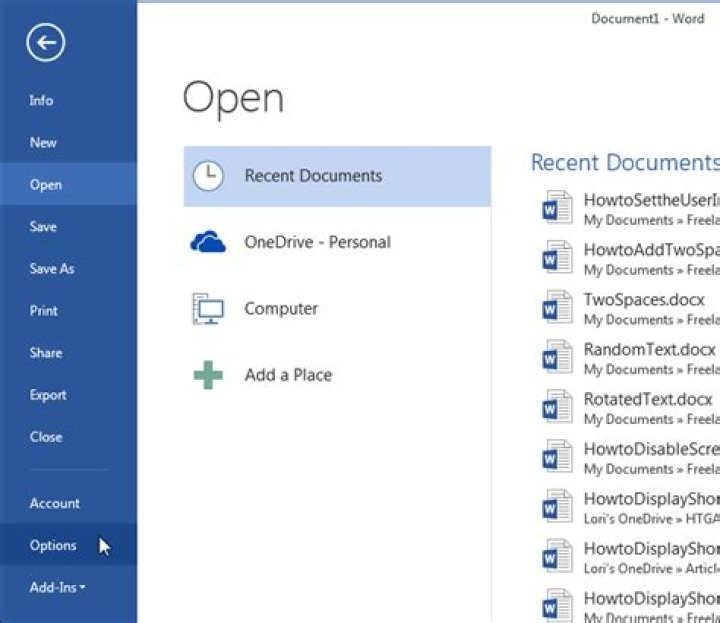This screenshot has height=623, width=720.
Task: Click the OneDrive cloud icon
Action: (208, 242)
